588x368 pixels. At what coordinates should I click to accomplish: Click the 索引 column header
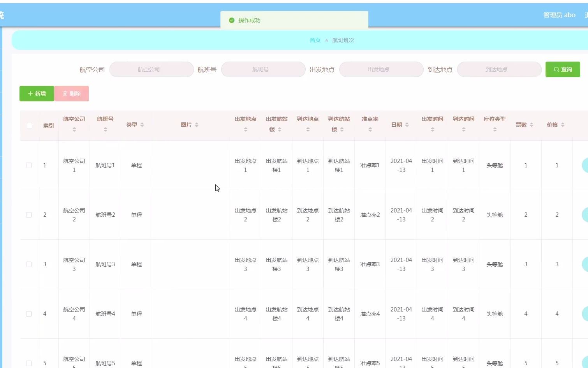[x=49, y=126]
